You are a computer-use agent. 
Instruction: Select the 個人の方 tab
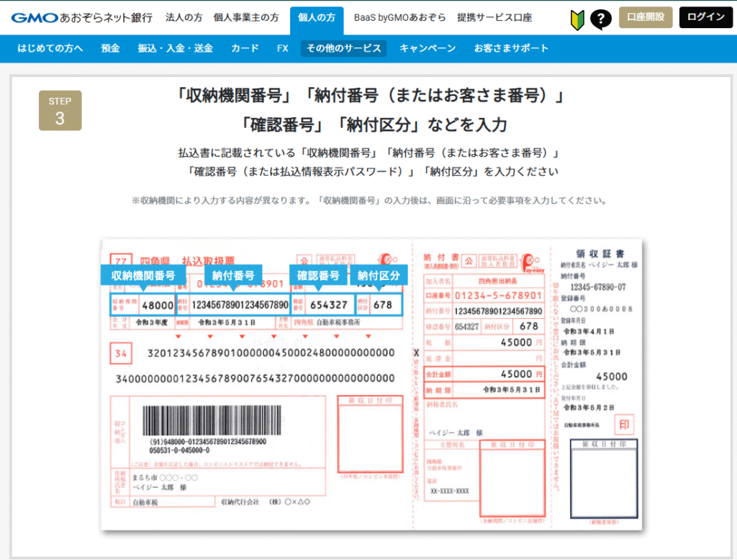(317, 19)
